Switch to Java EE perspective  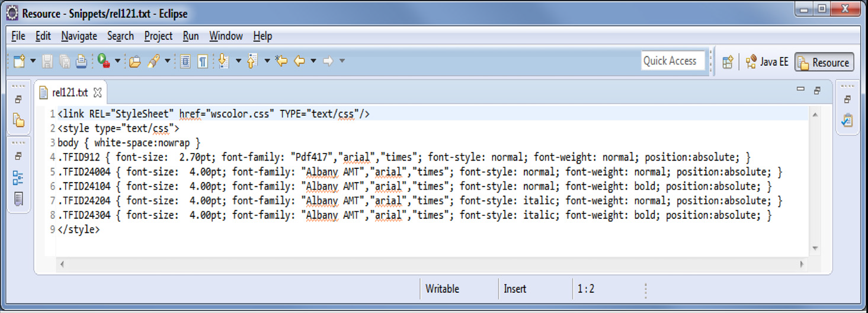[x=767, y=62]
